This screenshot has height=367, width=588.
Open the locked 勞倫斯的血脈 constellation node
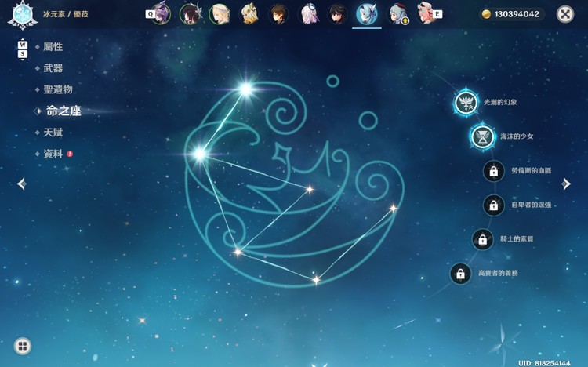pos(493,171)
